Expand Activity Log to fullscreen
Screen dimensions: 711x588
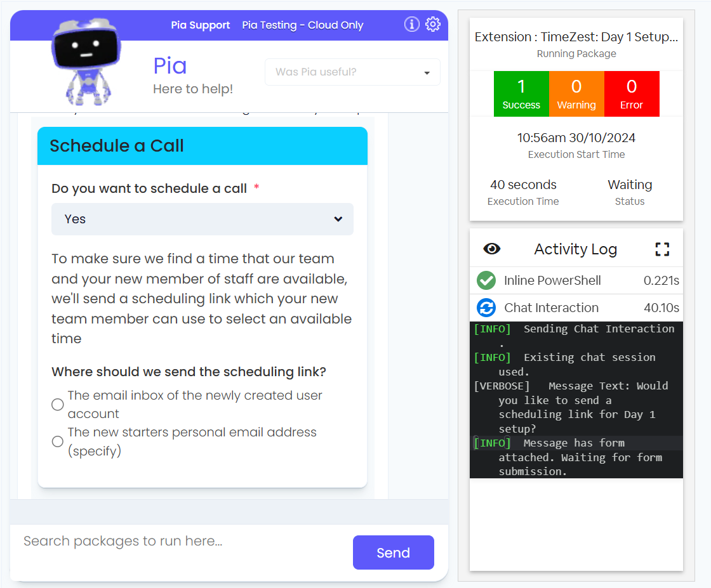click(x=662, y=249)
